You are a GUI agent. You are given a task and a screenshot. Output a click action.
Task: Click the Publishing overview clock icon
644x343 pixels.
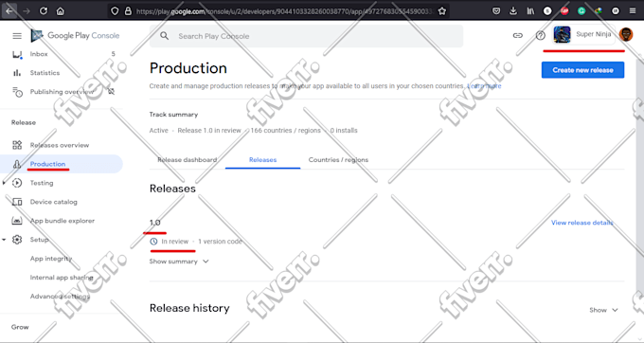(x=17, y=92)
